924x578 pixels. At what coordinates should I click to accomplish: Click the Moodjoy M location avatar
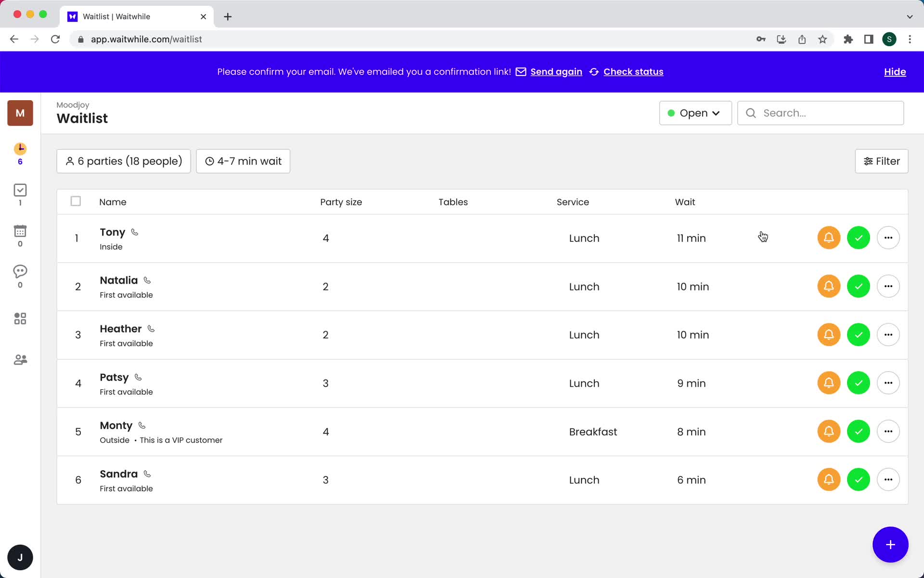20,113
